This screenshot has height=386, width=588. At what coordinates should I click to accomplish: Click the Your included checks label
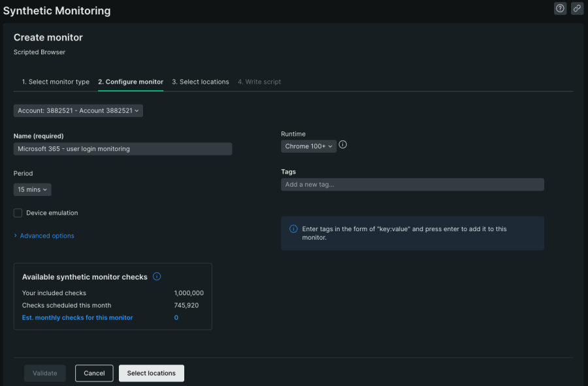coord(54,293)
